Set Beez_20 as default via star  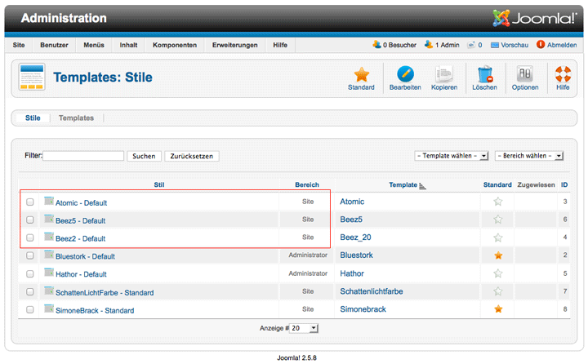[498, 237]
